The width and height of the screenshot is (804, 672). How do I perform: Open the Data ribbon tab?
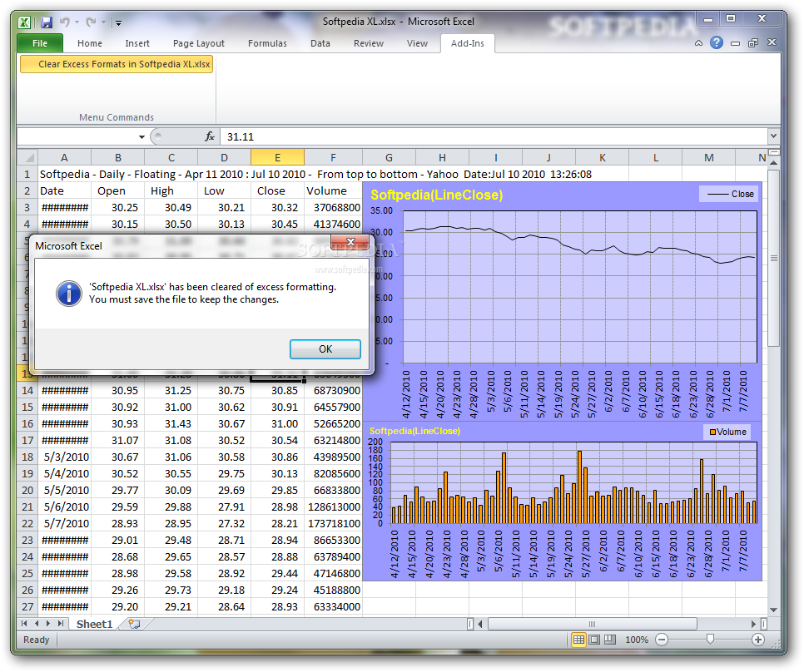(x=320, y=43)
